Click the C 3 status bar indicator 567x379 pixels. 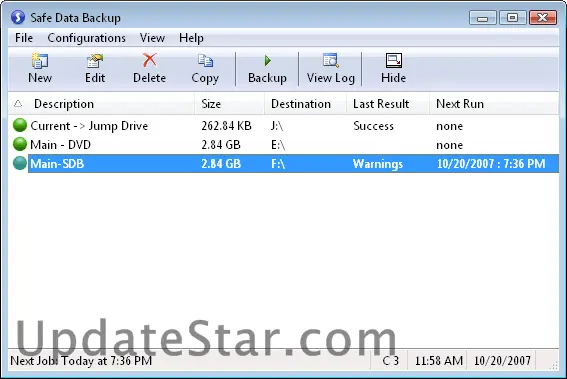391,361
